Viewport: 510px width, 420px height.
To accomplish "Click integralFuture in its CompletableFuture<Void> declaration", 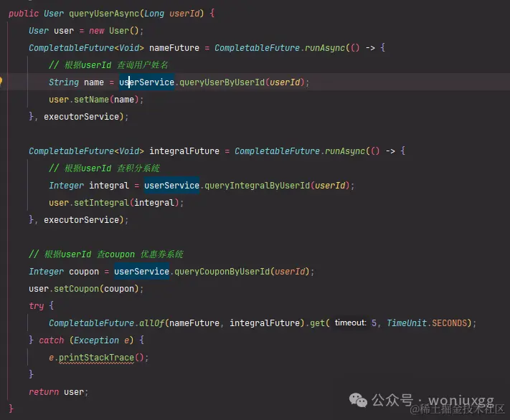I will tap(184, 151).
